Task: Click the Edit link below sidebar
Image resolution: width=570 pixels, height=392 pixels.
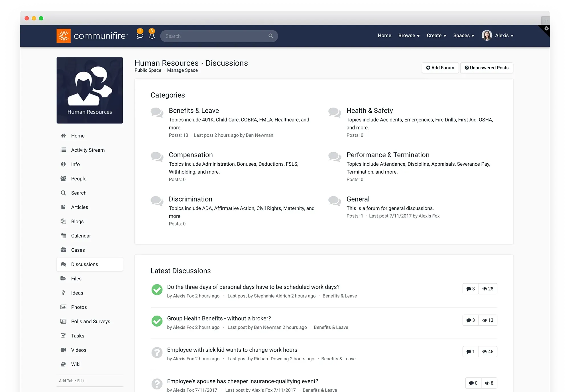Action: click(x=81, y=381)
